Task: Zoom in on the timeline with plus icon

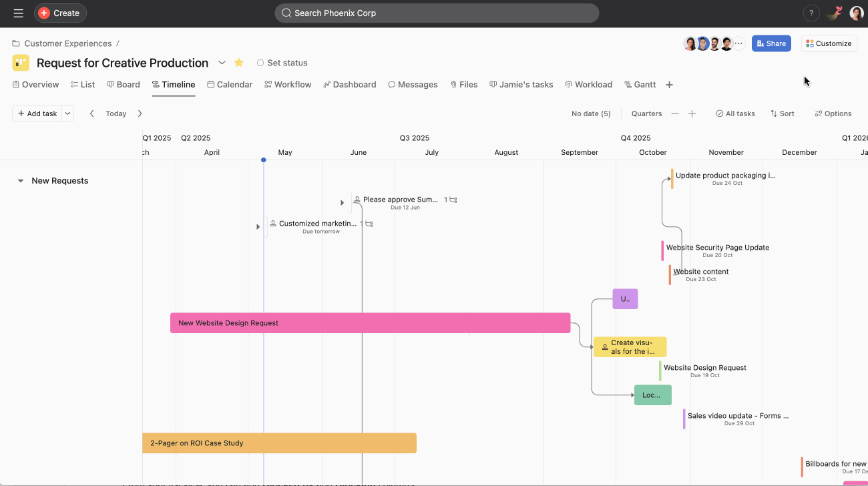Action: [x=692, y=113]
